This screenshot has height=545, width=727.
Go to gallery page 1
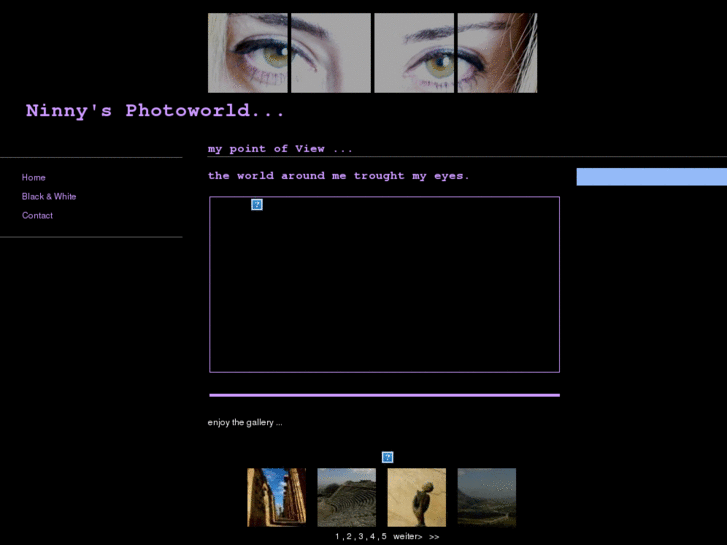[x=338, y=536]
